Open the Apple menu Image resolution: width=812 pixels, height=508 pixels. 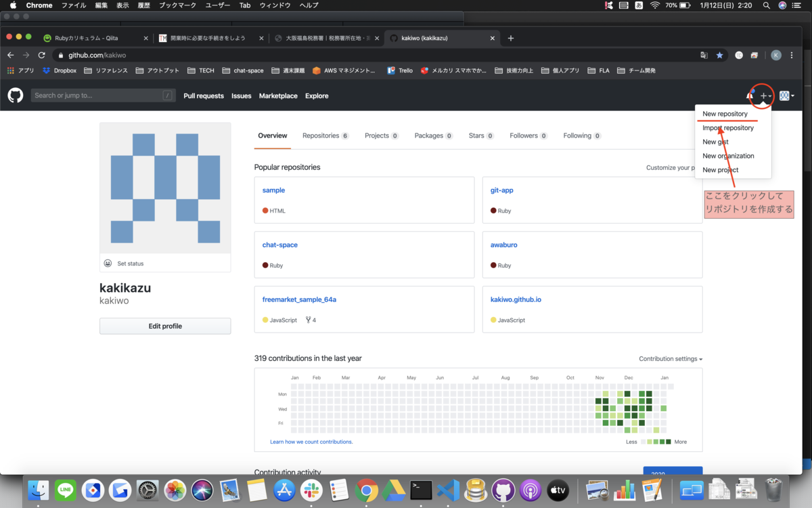pyautogui.click(x=13, y=5)
